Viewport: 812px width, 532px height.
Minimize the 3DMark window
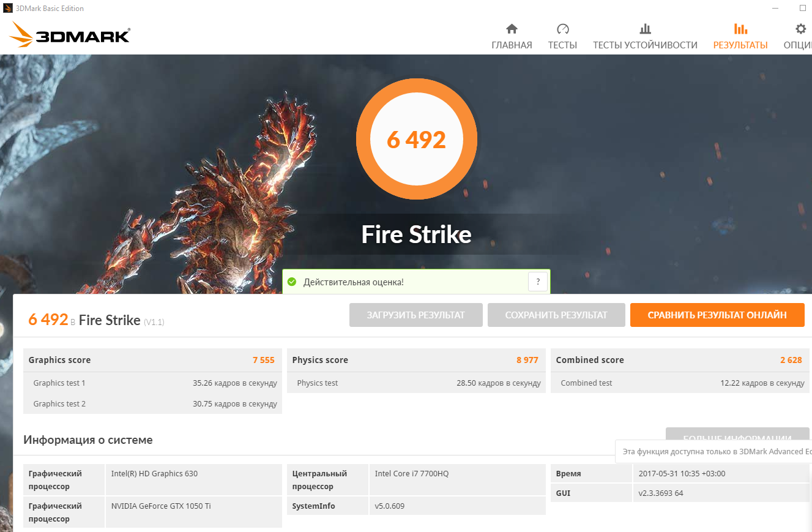coord(775,9)
